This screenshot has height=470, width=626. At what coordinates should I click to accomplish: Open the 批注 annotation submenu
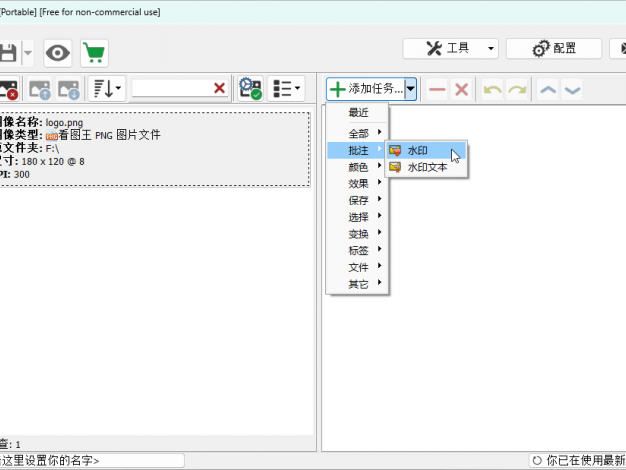click(357, 150)
